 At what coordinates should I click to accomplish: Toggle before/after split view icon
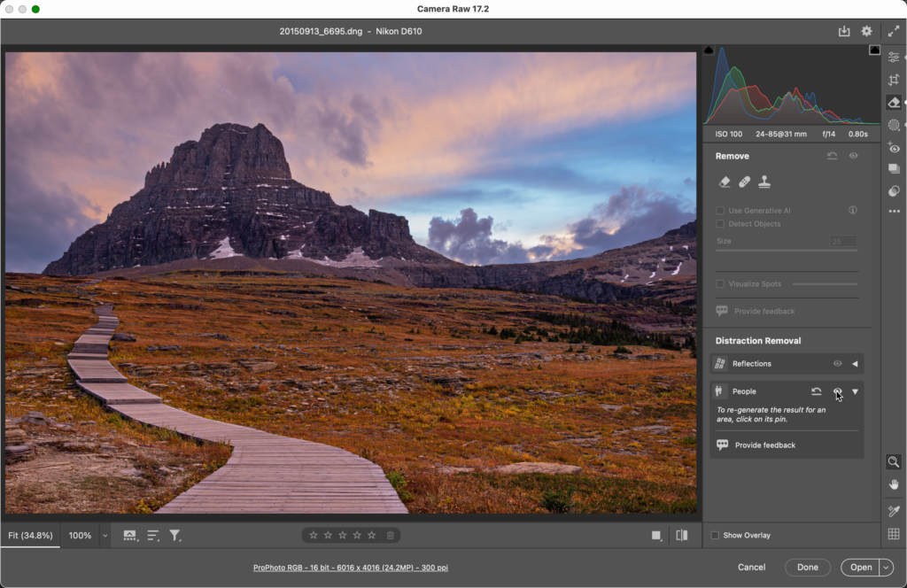[682, 536]
